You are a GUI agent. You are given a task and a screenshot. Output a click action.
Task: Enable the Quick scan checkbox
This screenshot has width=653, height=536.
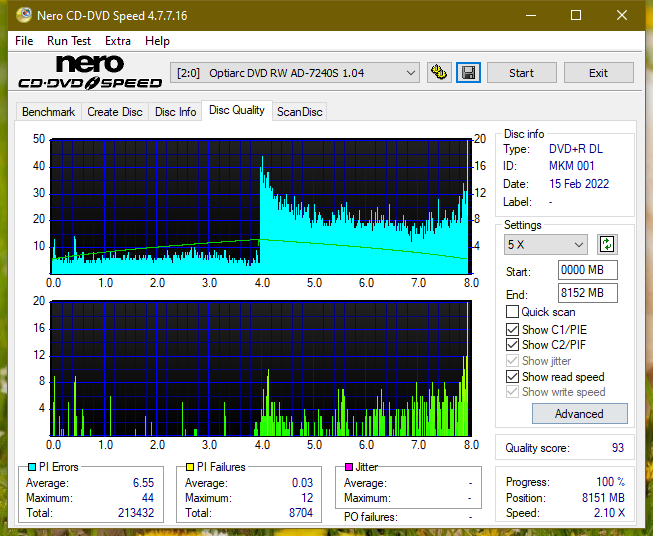[512, 312]
